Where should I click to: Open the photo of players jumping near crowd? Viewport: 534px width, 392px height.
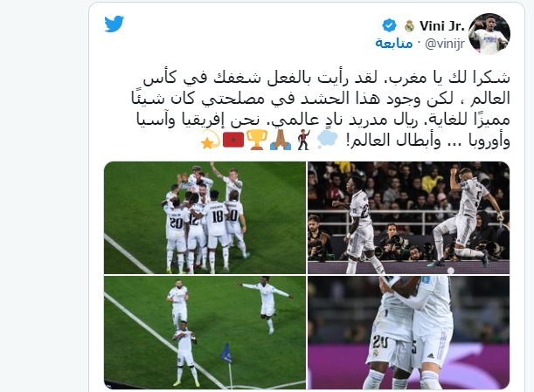(409, 217)
